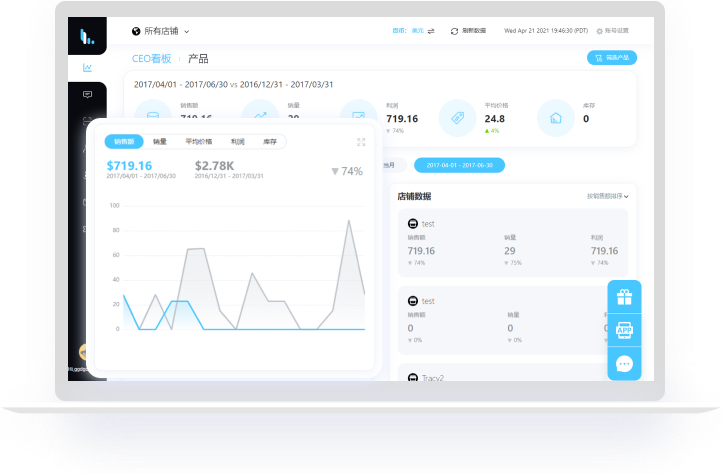Click the average price value 24.8
Image resolution: width=722 pixels, height=474 pixels.
point(495,119)
